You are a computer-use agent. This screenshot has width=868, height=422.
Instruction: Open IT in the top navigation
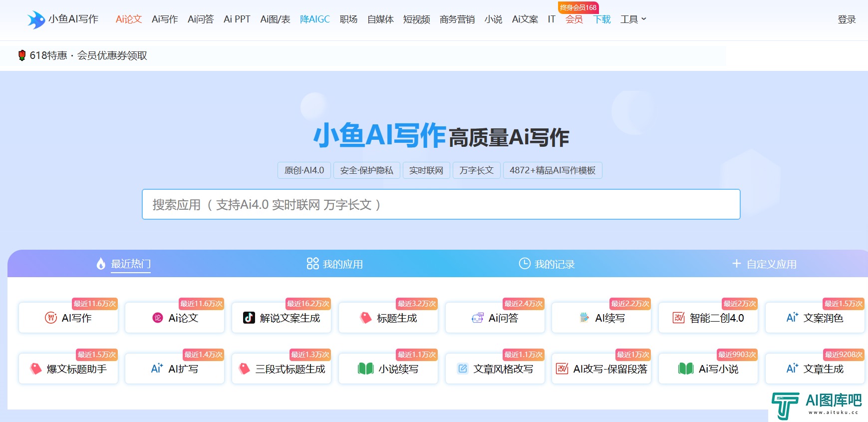(x=552, y=19)
